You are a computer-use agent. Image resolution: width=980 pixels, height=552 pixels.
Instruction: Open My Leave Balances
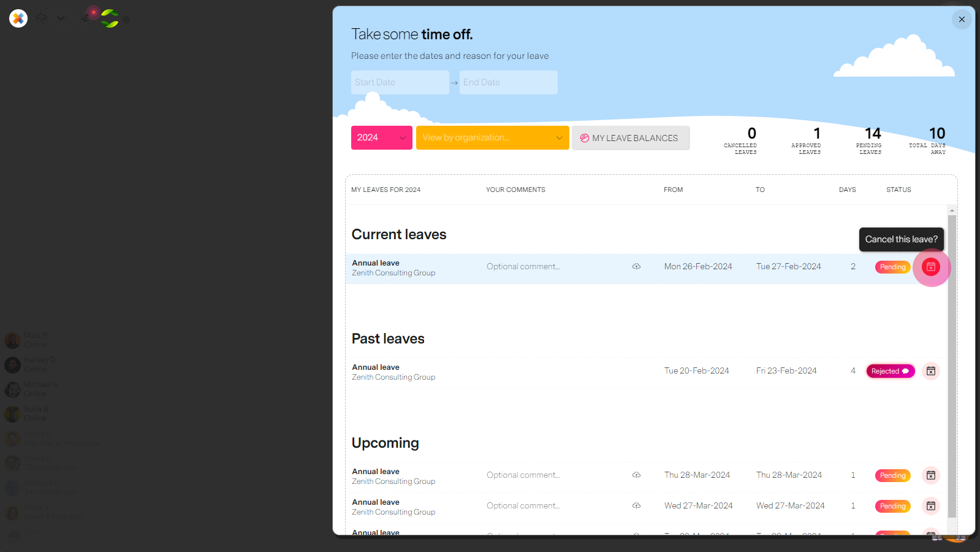pos(630,138)
